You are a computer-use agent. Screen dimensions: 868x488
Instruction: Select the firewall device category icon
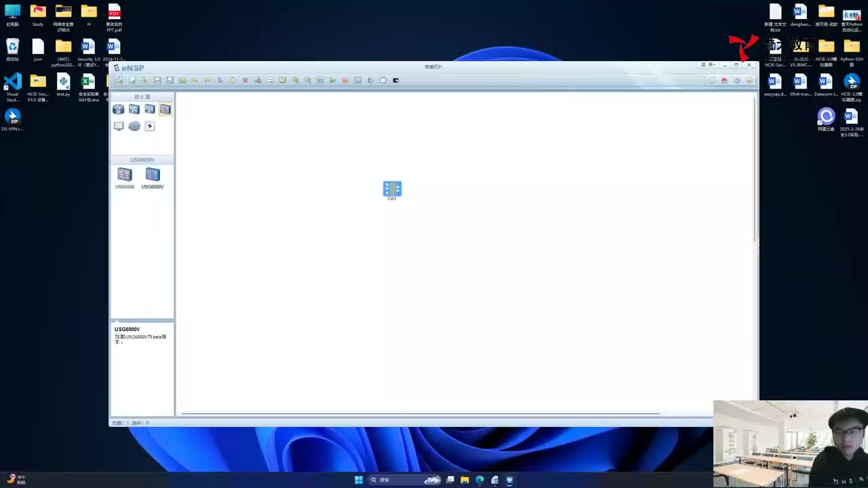click(x=165, y=109)
